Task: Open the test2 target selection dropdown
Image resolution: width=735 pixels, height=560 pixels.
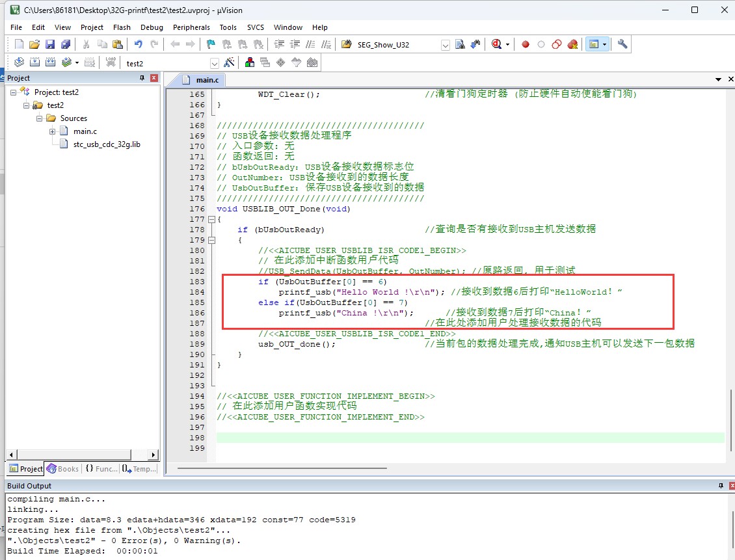Action: tap(214, 63)
